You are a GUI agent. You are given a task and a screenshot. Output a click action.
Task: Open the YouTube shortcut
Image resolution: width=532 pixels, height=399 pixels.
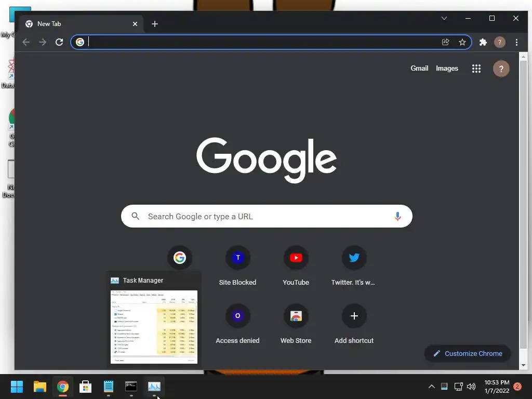[x=296, y=266]
